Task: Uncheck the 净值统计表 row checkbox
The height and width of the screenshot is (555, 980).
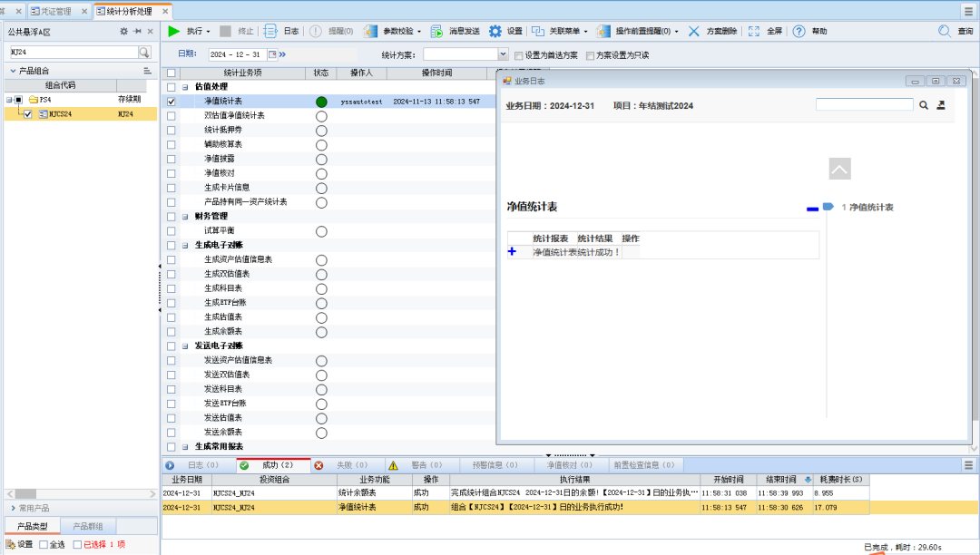Action: 171,102
